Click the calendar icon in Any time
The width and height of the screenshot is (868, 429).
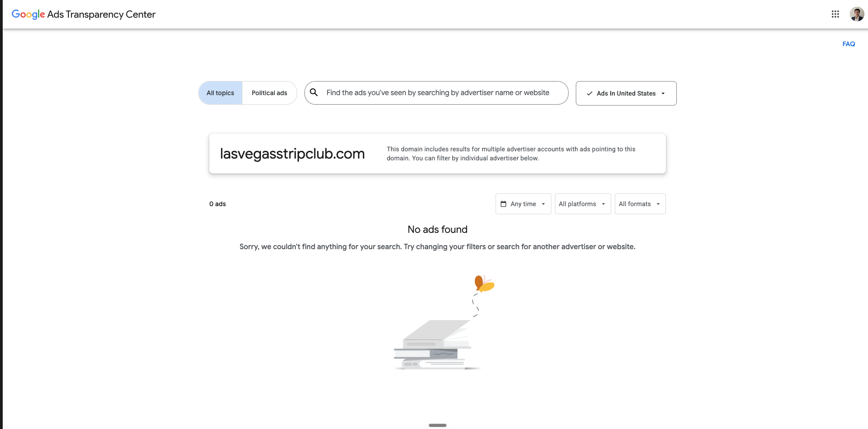click(503, 204)
